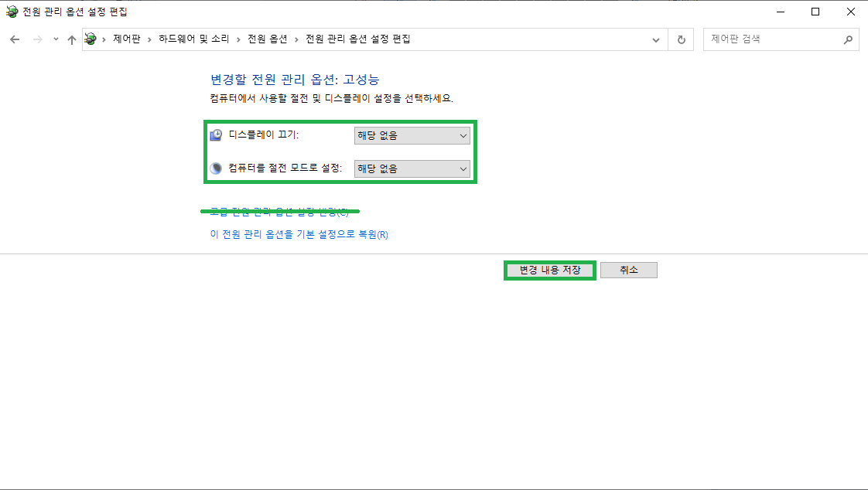Click the 취소 button
This screenshot has width=868, height=490.
[x=629, y=270]
